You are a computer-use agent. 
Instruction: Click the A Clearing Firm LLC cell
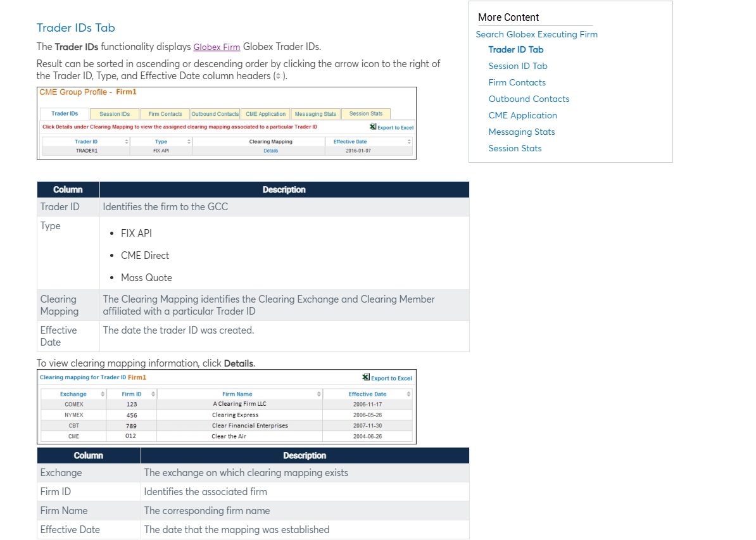[x=239, y=404]
